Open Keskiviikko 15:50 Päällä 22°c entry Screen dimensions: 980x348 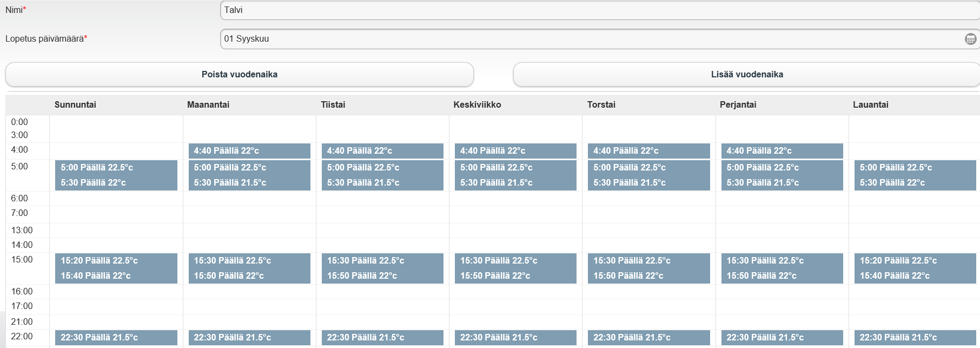coord(515,276)
